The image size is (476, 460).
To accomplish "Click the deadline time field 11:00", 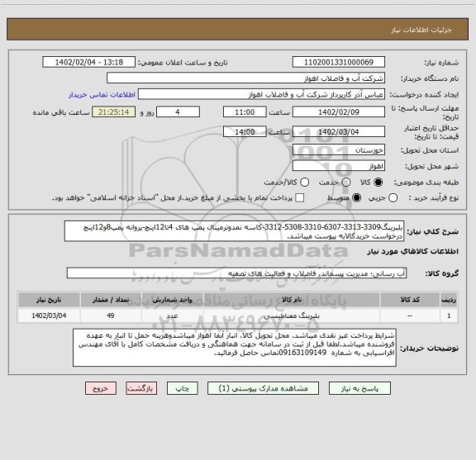I will point(245,112).
